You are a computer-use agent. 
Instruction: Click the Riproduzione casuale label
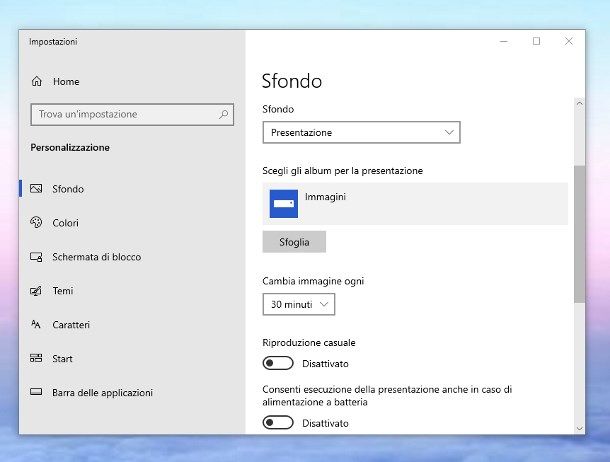point(309,343)
